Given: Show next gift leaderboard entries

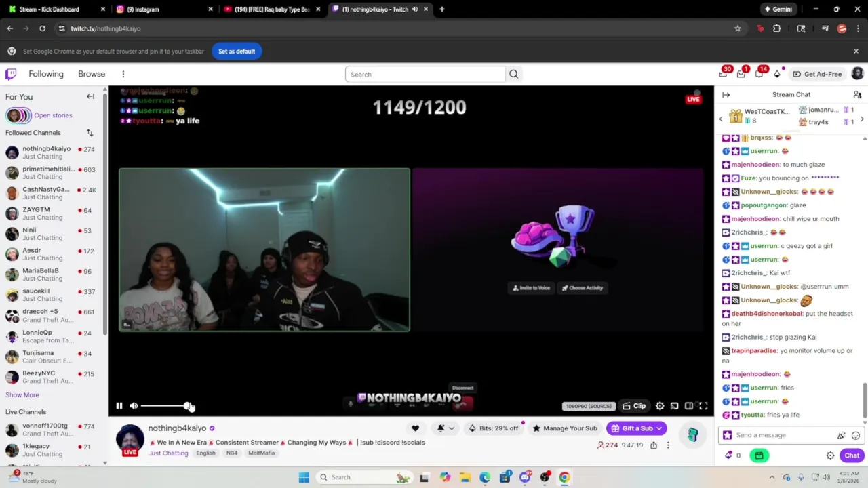Looking at the screenshot, I should click(862, 119).
